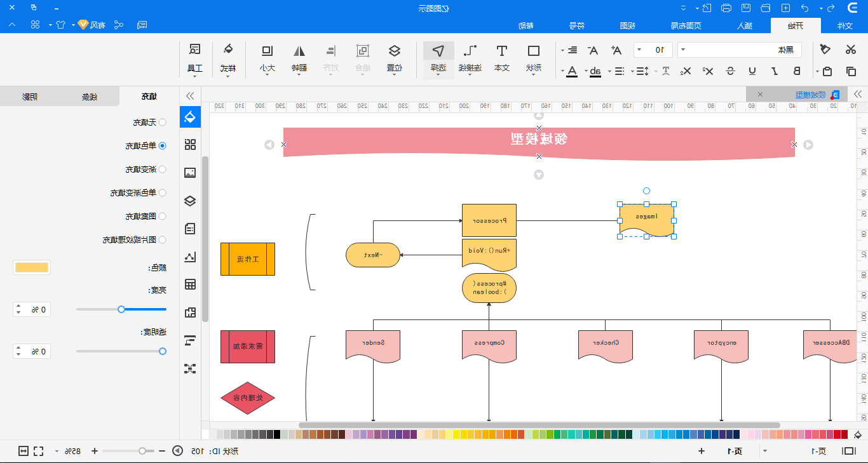Click the scissors Cut icon
868x463 pixels.
(x=850, y=50)
